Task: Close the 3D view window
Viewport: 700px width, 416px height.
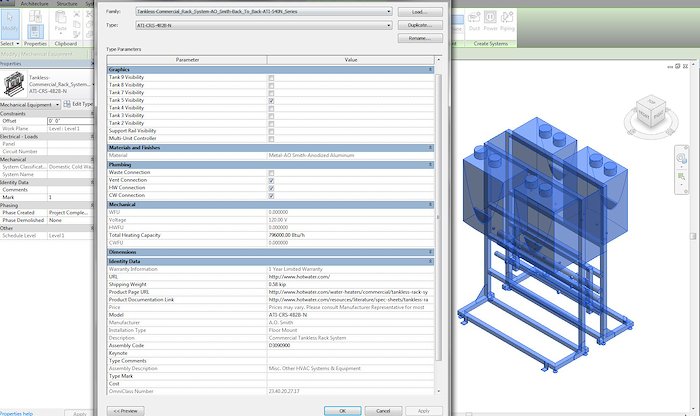Action: [x=685, y=66]
